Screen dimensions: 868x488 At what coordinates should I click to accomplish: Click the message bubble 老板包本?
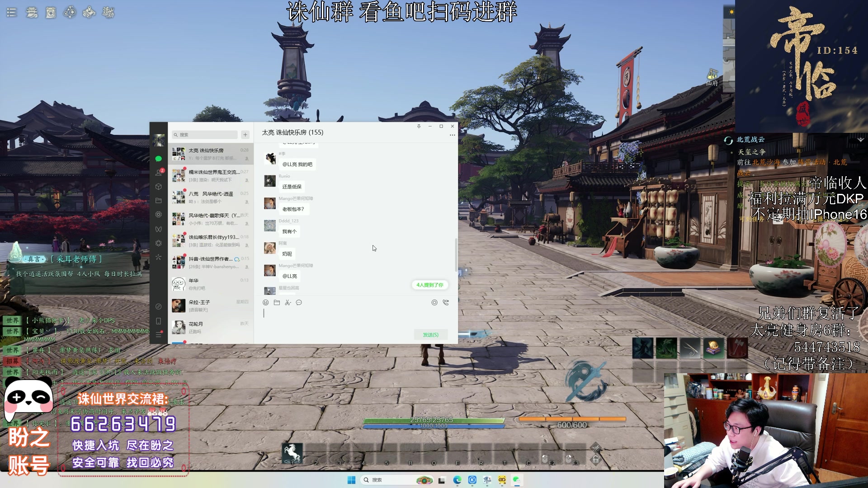tap(293, 209)
